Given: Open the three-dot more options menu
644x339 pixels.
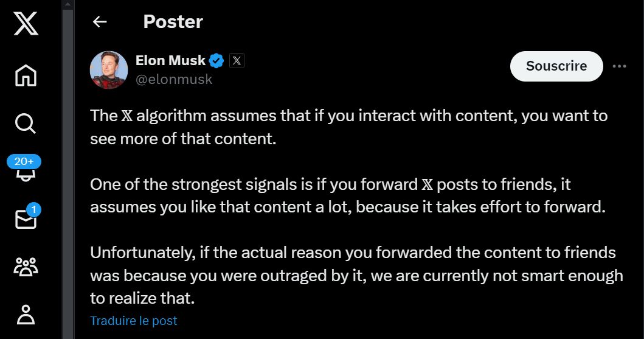Looking at the screenshot, I should [x=619, y=66].
